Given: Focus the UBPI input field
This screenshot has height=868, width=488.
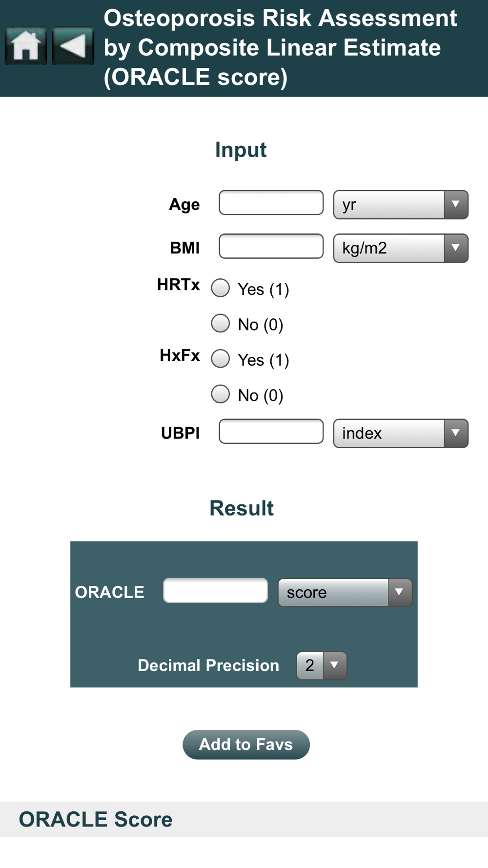Looking at the screenshot, I should click(x=271, y=431).
